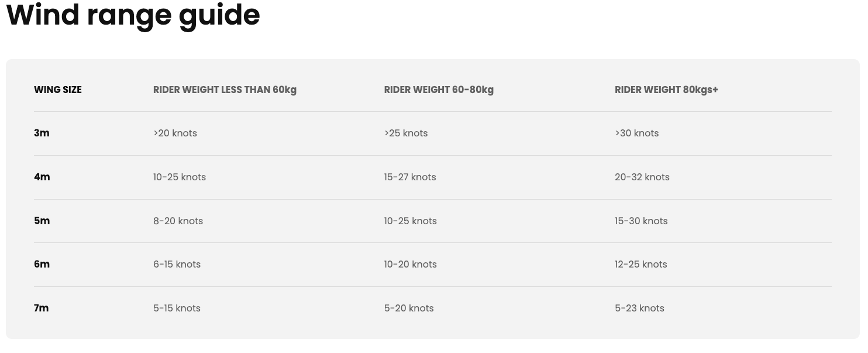Select the RIDER WEIGHT LESS THAN 60kg header
This screenshot has height=353, width=868.
click(225, 90)
